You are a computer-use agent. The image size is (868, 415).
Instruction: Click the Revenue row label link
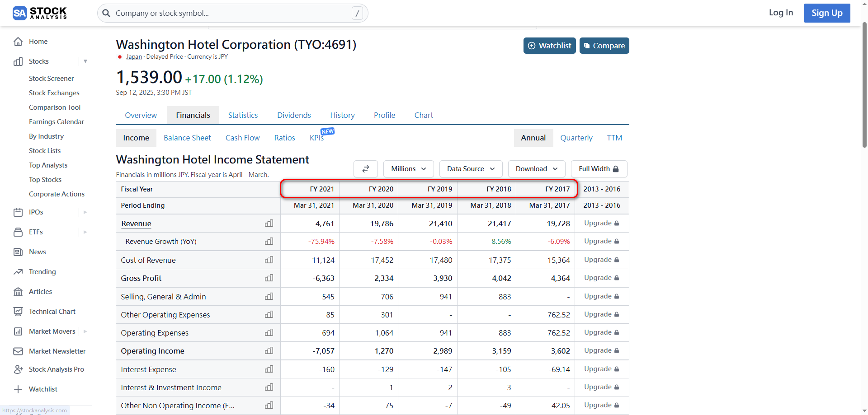(136, 224)
